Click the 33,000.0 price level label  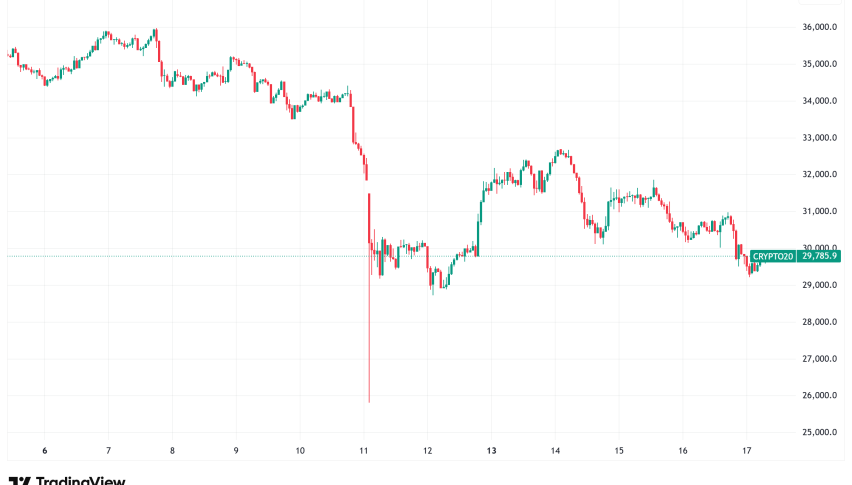tap(818, 138)
